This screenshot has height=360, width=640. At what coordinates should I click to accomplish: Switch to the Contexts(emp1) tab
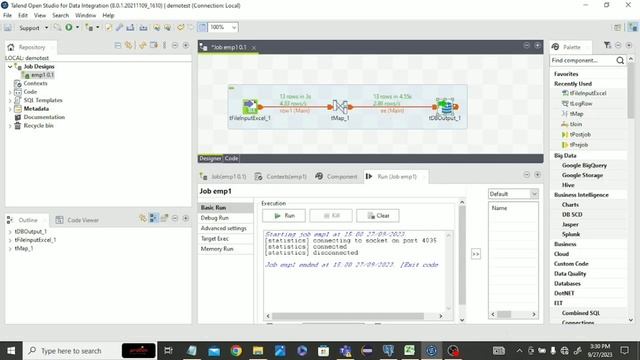tap(280, 176)
